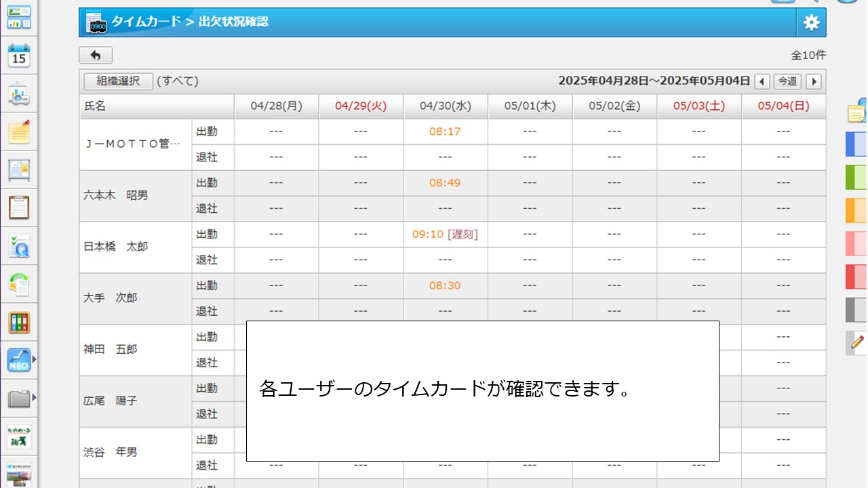Click the pencil edit icon on right

(x=857, y=342)
